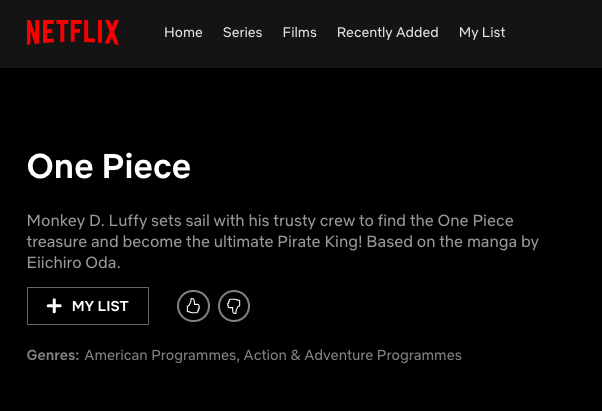Go to the Series section
Screen dimensions: 602x411
click(243, 33)
